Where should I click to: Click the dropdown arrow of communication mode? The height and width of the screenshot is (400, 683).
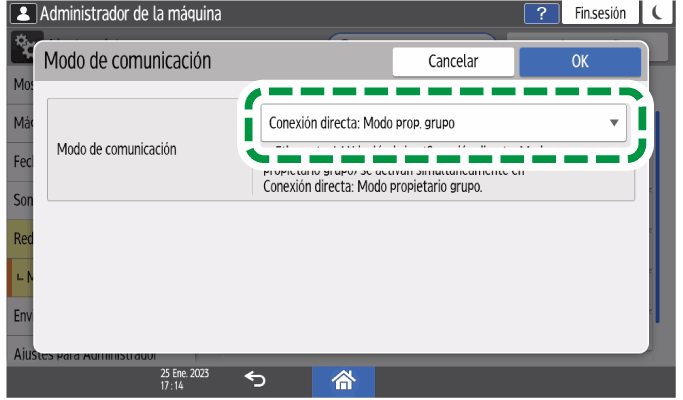(x=614, y=124)
